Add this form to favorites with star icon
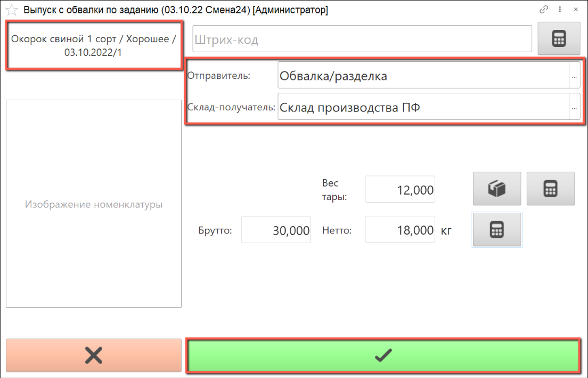588x378 pixels. [x=12, y=10]
